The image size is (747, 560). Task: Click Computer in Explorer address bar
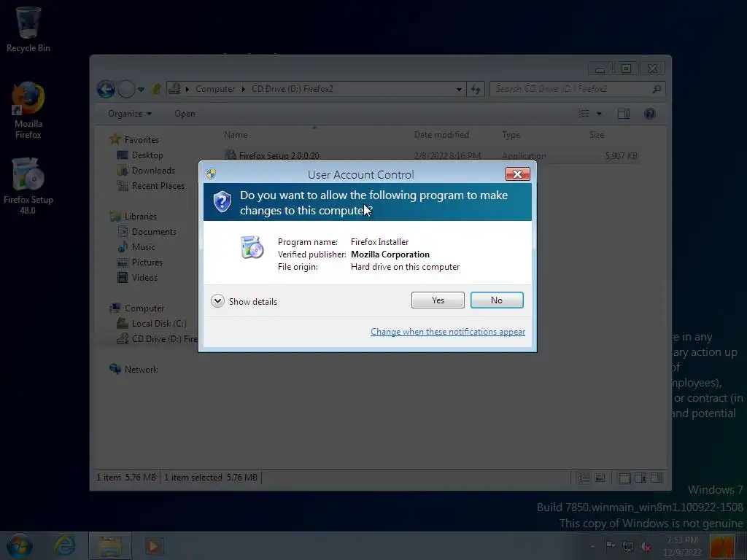[x=215, y=89]
